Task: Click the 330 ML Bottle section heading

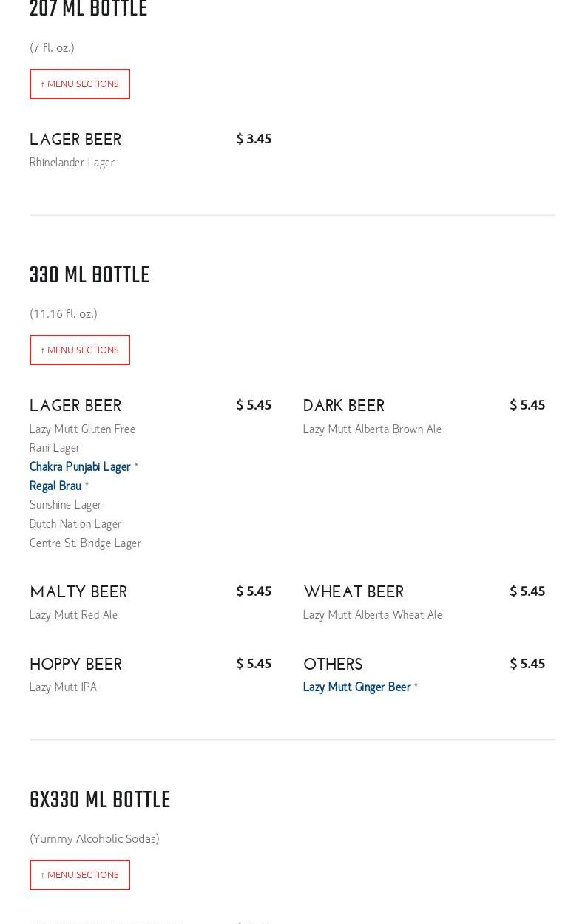Action: point(89,275)
